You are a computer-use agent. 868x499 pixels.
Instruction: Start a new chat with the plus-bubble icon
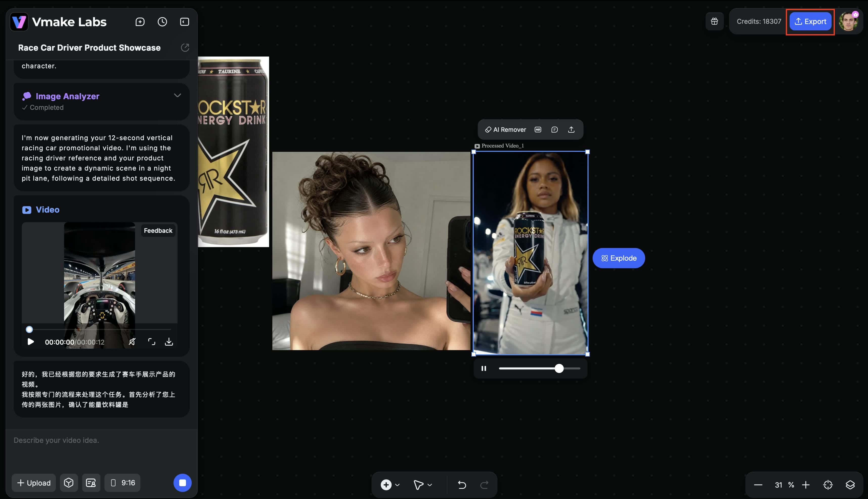(140, 22)
